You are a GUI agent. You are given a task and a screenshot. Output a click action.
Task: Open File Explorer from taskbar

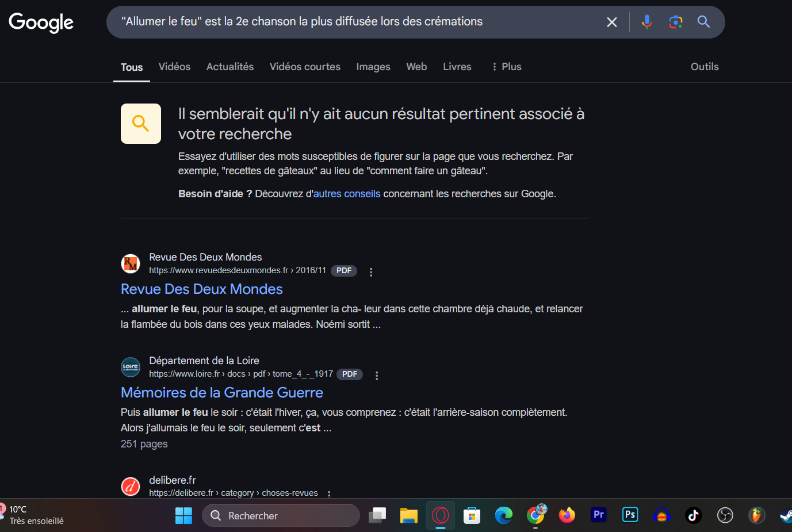[x=409, y=515]
